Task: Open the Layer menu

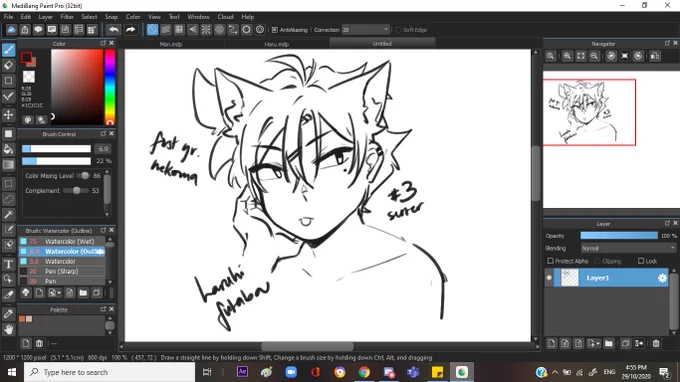Action: tap(46, 17)
